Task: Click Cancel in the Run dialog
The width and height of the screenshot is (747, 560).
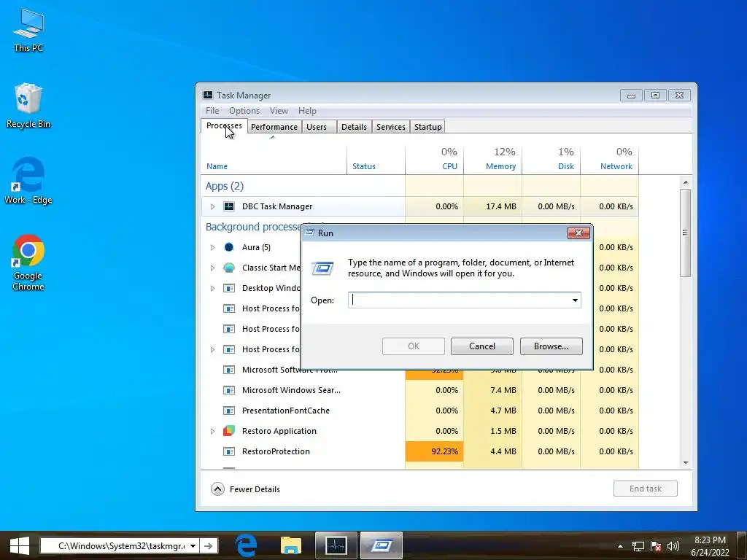Action: pyautogui.click(x=482, y=346)
